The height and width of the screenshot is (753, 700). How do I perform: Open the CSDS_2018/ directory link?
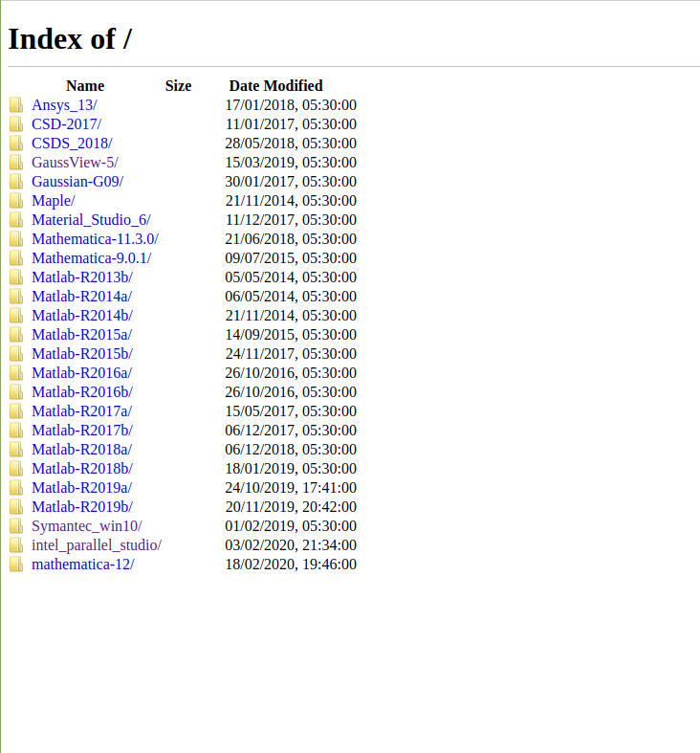(72, 144)
